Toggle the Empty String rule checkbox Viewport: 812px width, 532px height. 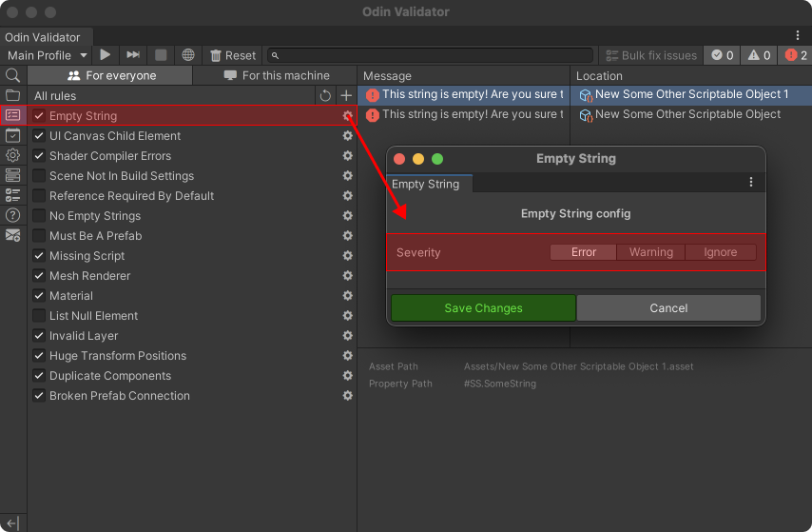point(39,115)
